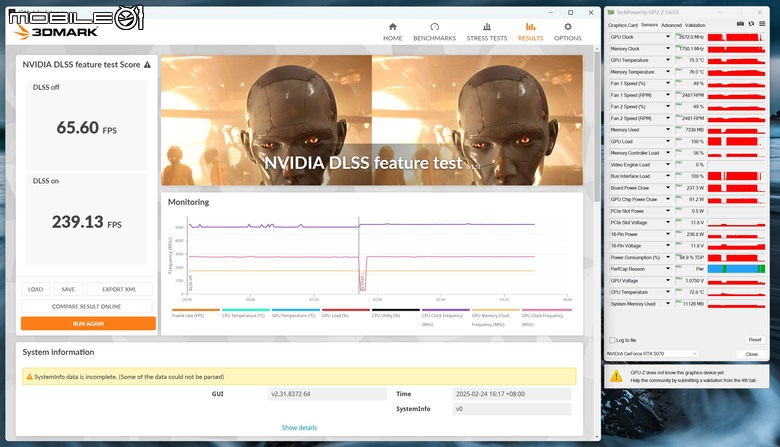Click the CPU Clock Frequency purple legend swatch
This screenshot has width=780, height=447.
(x=446, y=310)
